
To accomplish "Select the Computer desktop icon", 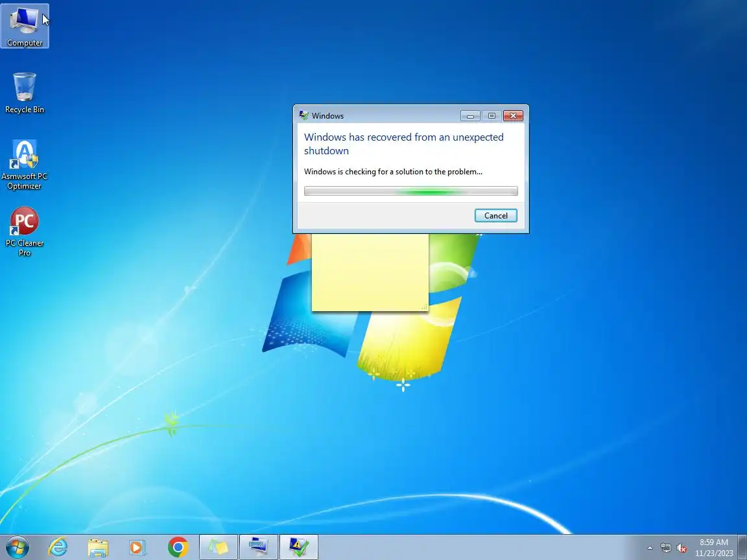I will click(x=24, y=26).
